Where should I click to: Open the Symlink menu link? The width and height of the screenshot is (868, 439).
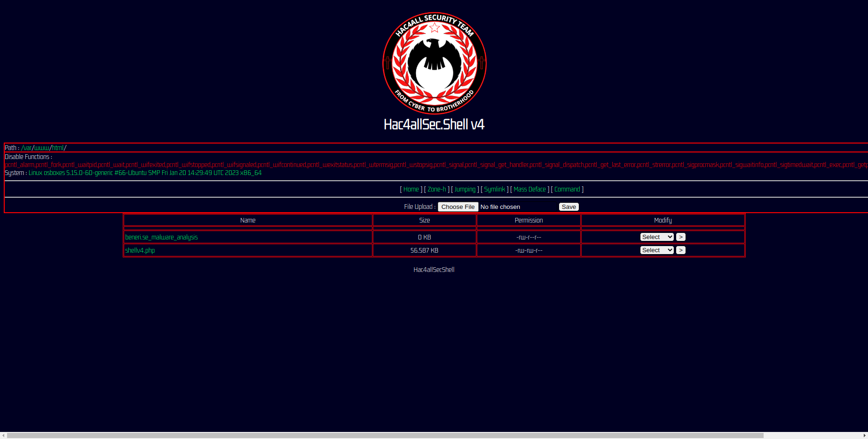coord(495,189)
